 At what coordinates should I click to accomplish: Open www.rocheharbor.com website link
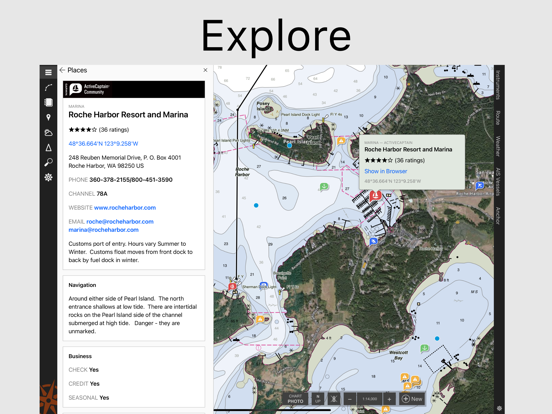(125, 208)
